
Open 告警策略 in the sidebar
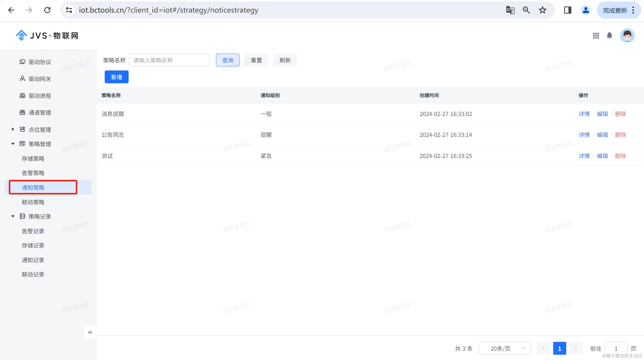click(33, 173)
